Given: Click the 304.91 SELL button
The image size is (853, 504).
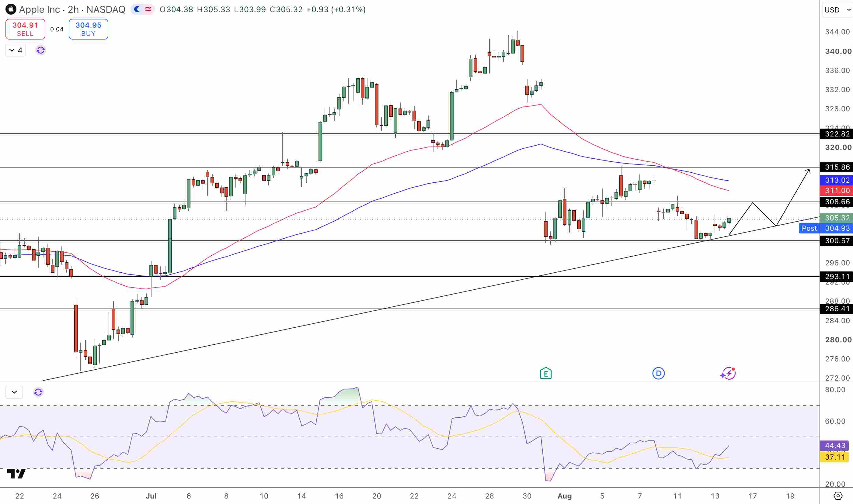Looking at the screenshot, I should tap(26, 29).
